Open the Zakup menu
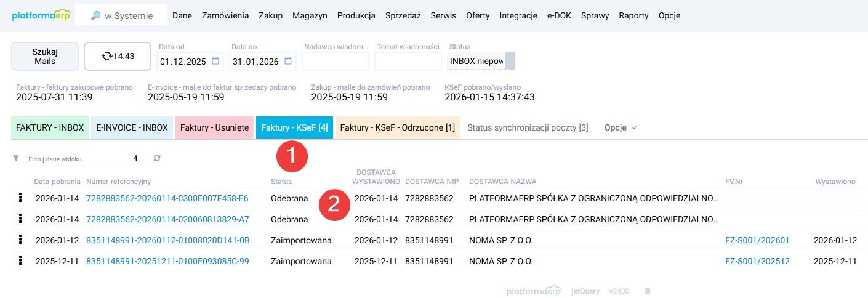The width and height of the screenshot is (868, 298). tap(271, 16)
